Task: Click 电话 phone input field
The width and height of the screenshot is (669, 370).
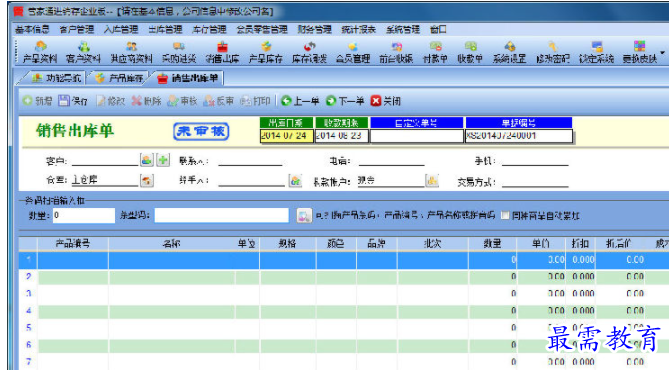Action: click(x=392, y=161)
